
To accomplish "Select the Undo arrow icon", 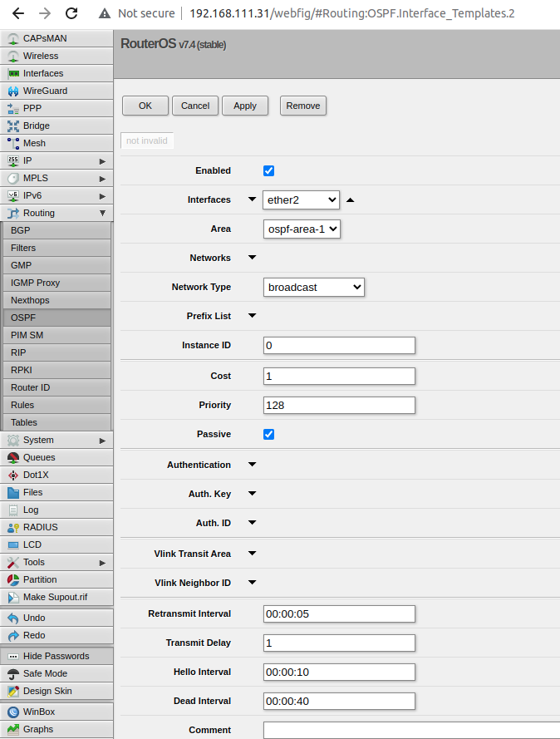I will [x=13, y=618].
